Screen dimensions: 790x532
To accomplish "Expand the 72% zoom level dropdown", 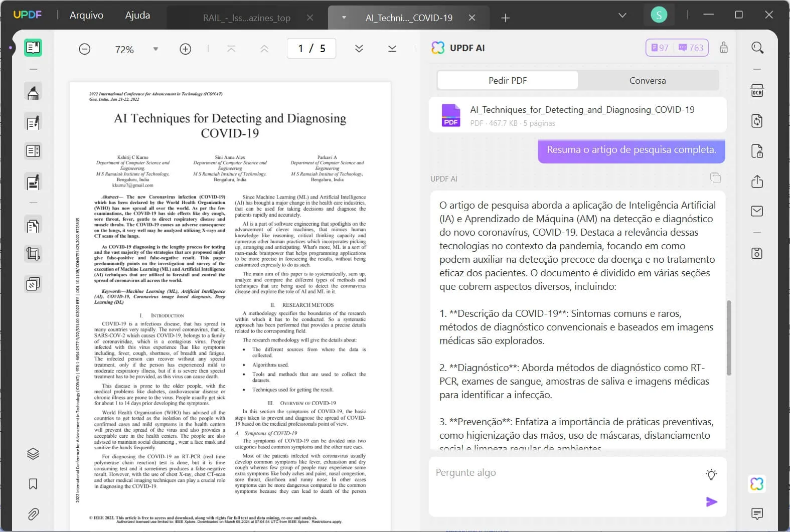I will [155, 49].
